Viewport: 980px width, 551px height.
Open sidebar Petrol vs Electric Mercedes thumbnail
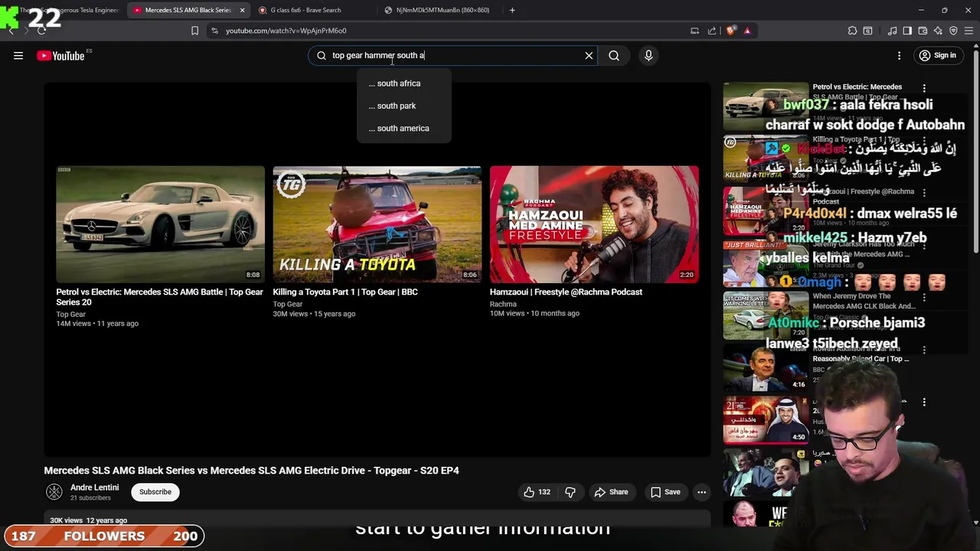(x=766, y=106)
